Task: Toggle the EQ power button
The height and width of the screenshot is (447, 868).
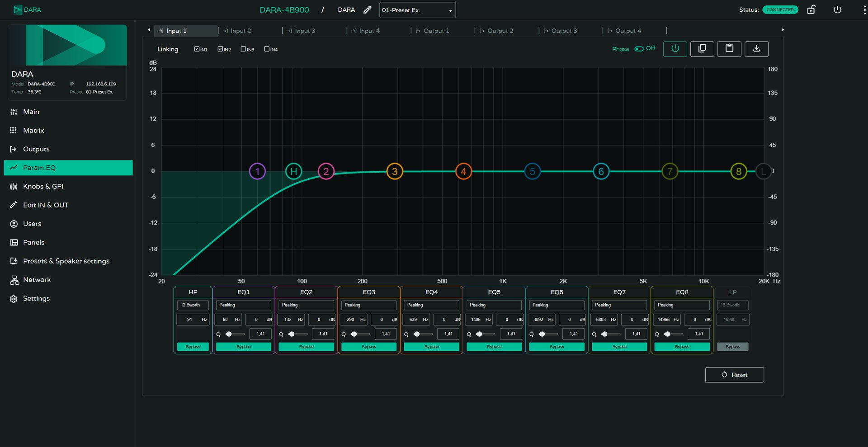Action: point(675,49)
